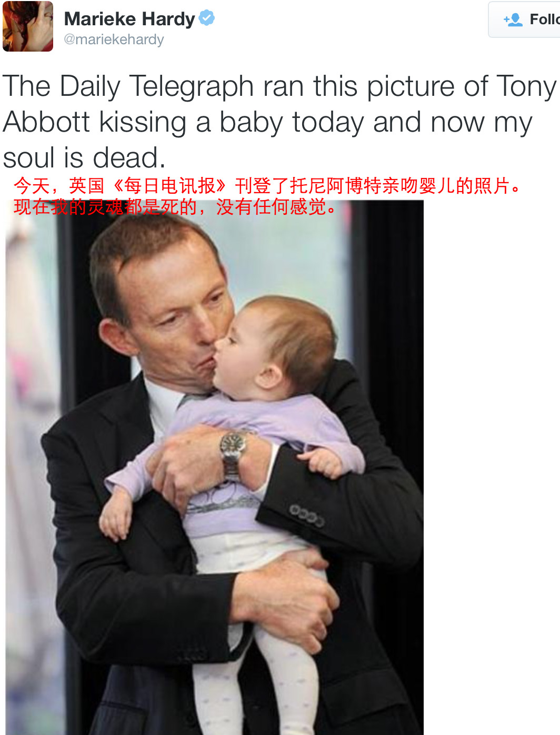Click the first red Chinese translation line

click(x=267, y=186)
